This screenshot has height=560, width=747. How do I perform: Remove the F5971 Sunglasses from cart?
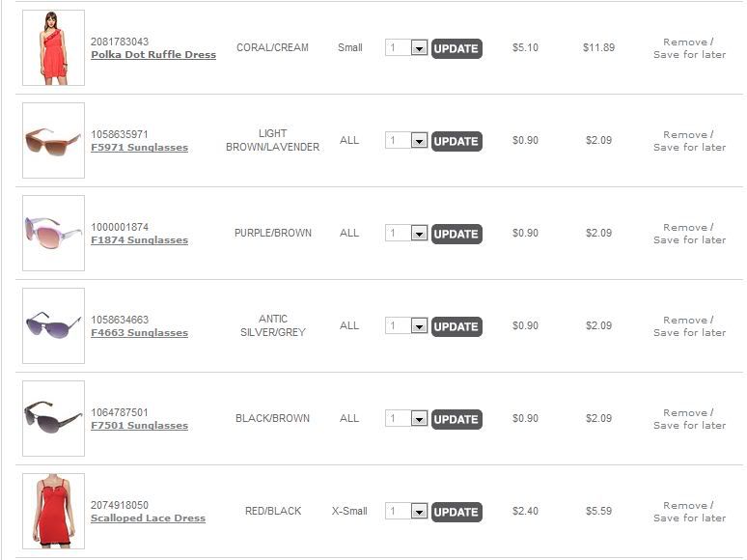pos(686,135)
